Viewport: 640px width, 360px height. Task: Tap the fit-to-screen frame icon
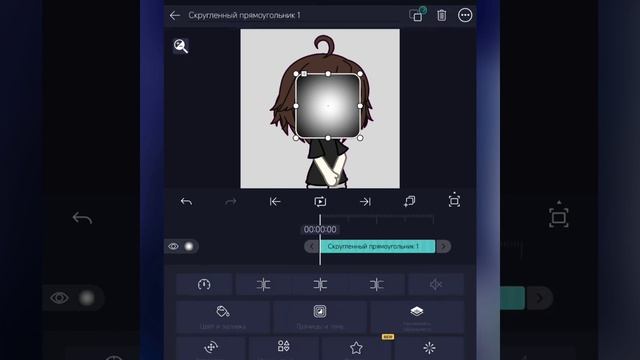pyautogui.click(x=454, y=200)
